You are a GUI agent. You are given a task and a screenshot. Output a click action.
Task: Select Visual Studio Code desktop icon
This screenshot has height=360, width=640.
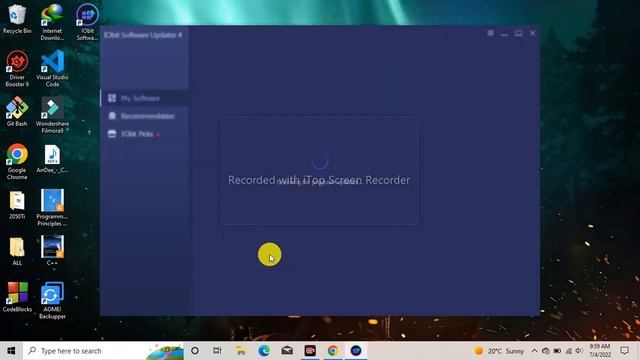click(52, 69)
